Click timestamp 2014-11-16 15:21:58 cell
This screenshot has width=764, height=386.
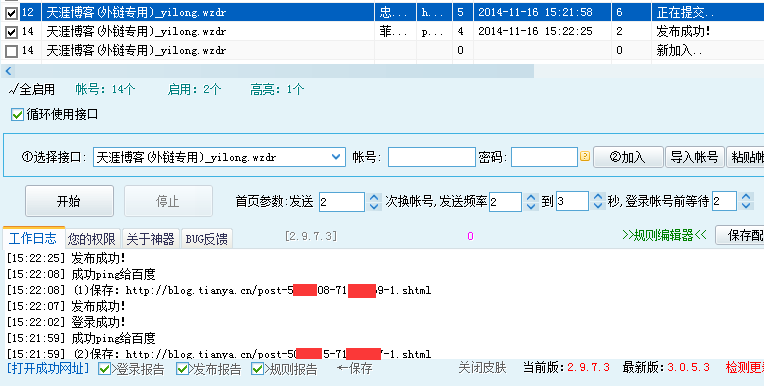pyautogui.click(x=535, y=13)
